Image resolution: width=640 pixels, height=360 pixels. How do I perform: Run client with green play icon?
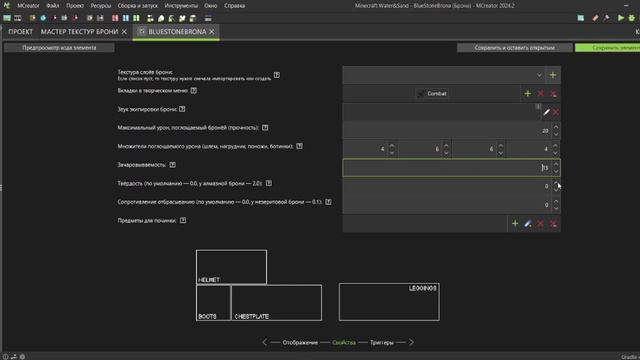[620, 18]
